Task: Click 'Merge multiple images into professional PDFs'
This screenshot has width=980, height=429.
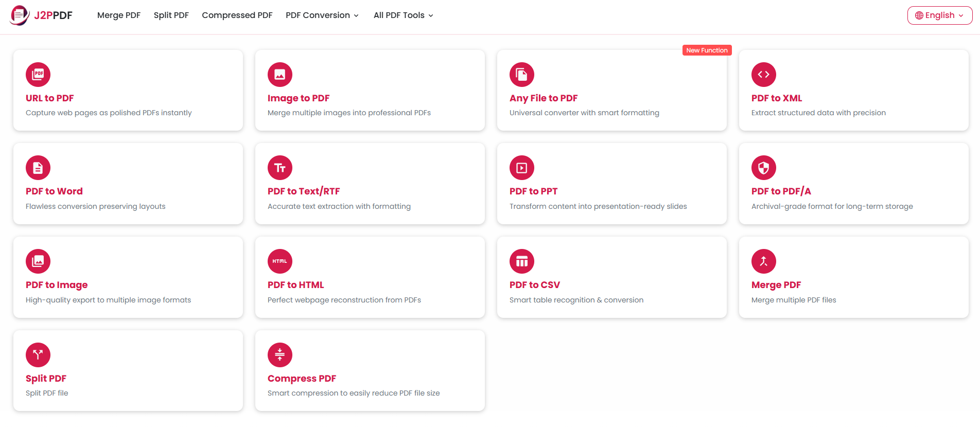Action: click(349, 113)
